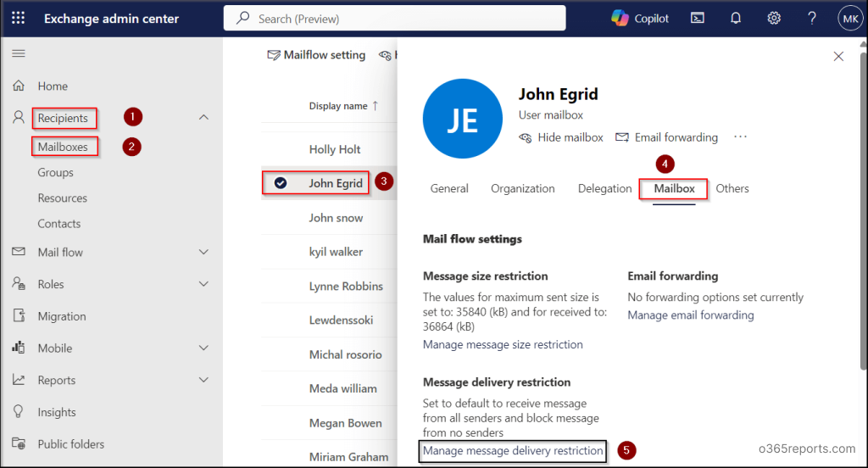The height and width of the screenshot is (468, 868).
Task: Select Michal rosorio in mailbox list
Action: pyautogui.click(x=346, y=354)
